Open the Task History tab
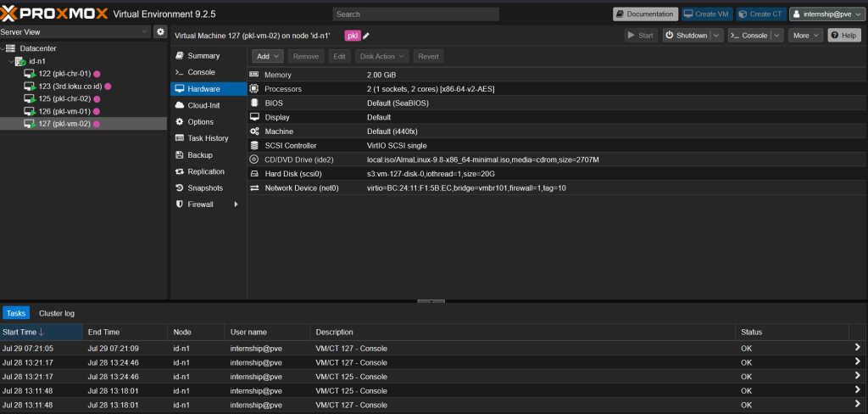This screenshot has width=868, height=414. pyautogui.click(x=209, y=138)
